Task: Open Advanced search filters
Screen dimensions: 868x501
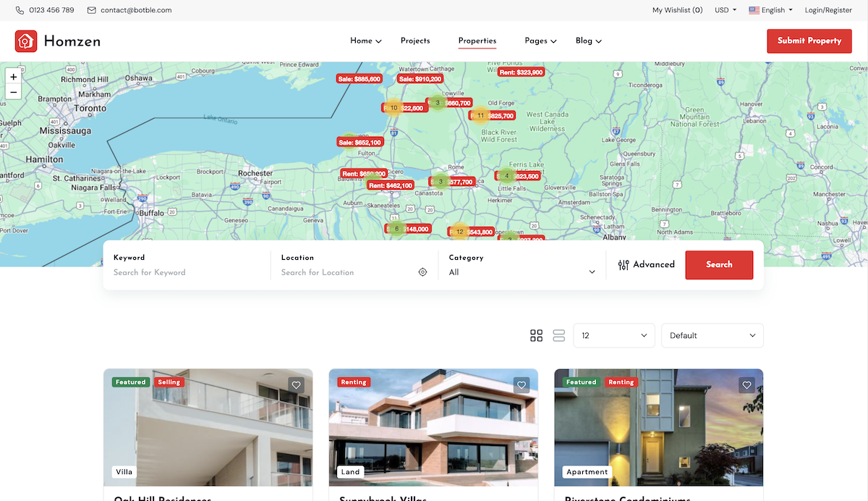Action: pos(646,265)
